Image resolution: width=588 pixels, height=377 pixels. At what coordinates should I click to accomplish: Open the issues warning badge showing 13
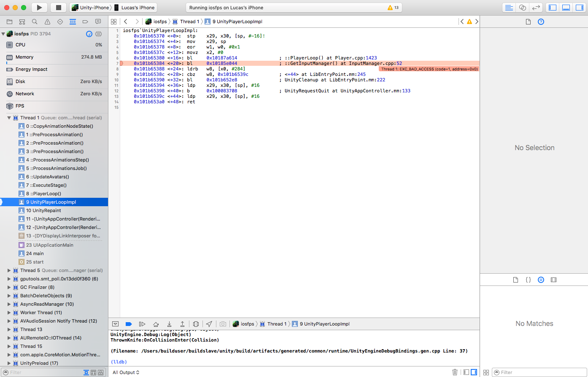coord(393,8)
